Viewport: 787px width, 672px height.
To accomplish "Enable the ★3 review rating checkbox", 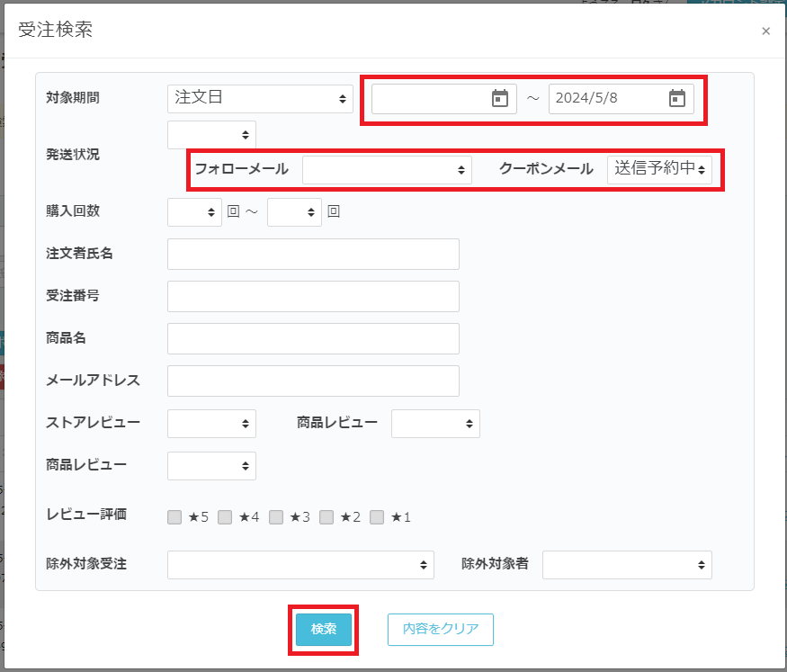I will (276, 517).
